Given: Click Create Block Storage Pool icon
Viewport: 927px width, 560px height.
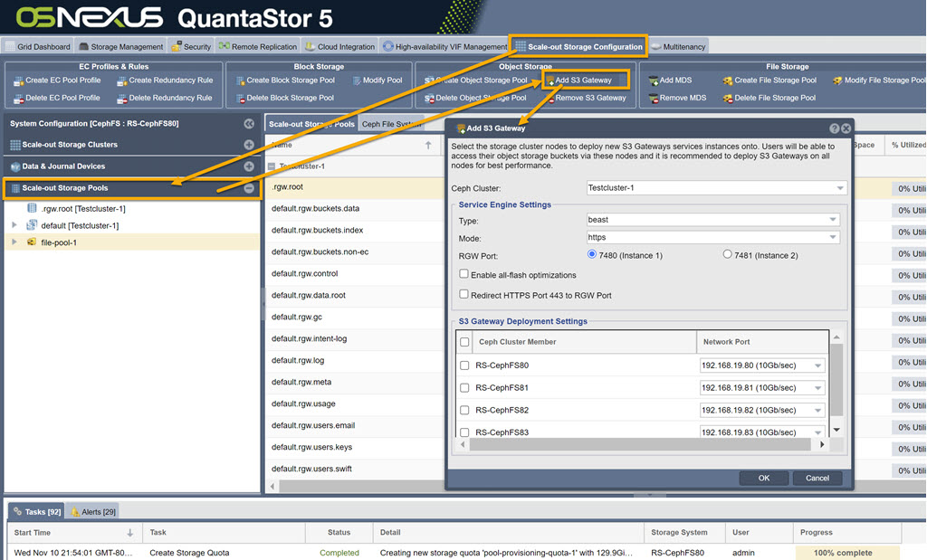Looking at the screenshot, I should click(240, 81).
